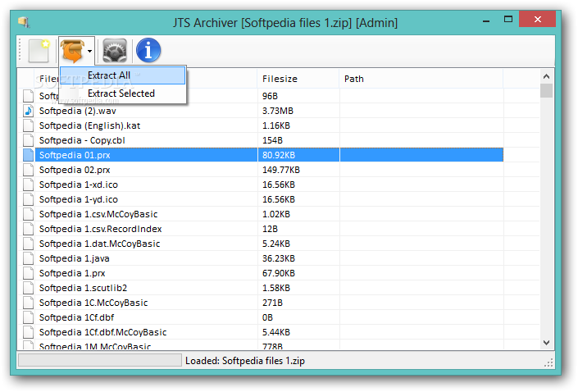Click file icon beside Softpedia 1.prx
The image size is (578, 392).
tap(29, 273)
